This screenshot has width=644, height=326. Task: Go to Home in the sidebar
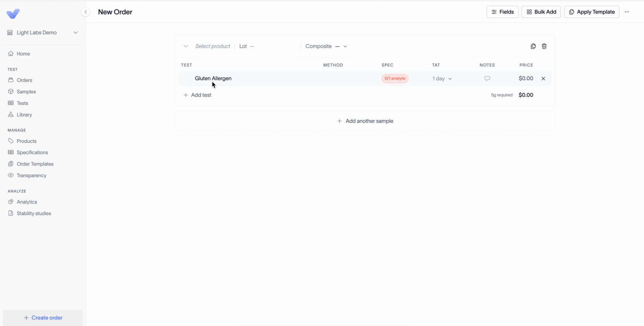23,54
